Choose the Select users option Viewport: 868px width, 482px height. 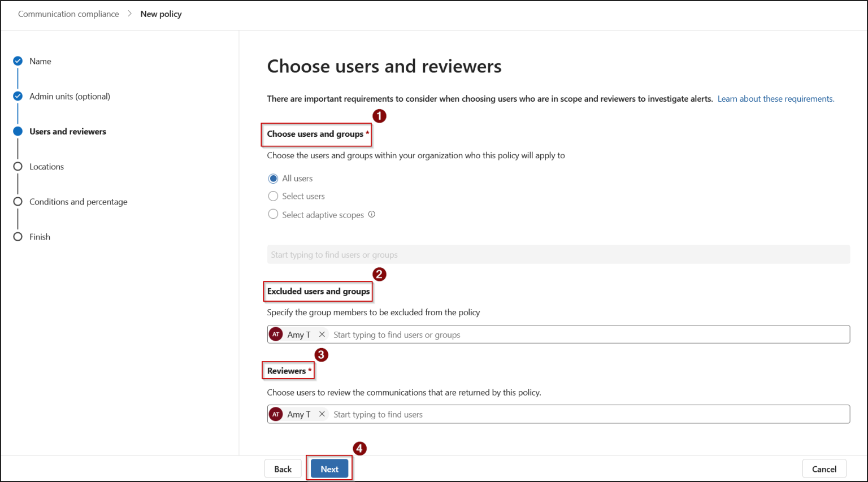click(274, 196)
